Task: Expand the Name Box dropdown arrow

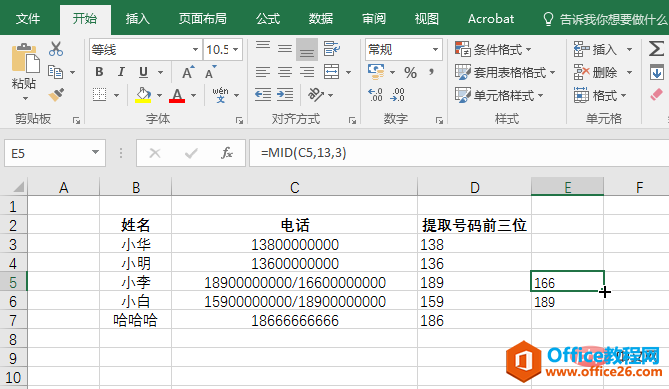Action: coord(96,153)
